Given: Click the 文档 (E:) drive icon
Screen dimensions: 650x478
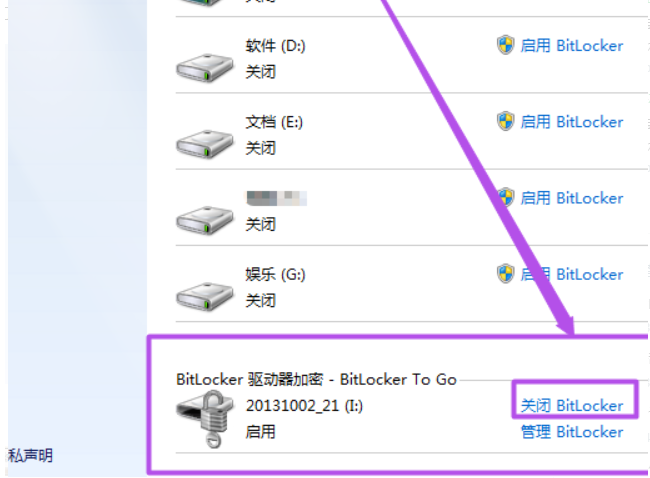Looking at the screenshot, I should click(x=204, y=144).
